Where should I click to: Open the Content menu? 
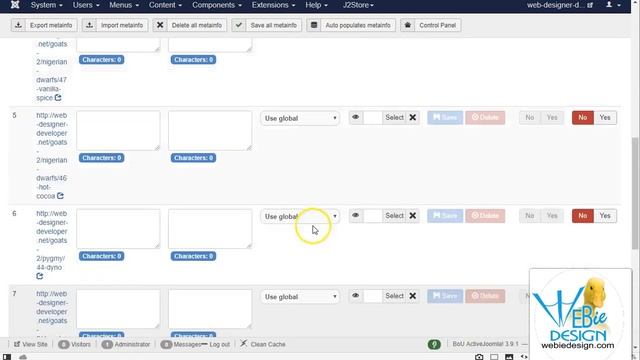[165, 5]
